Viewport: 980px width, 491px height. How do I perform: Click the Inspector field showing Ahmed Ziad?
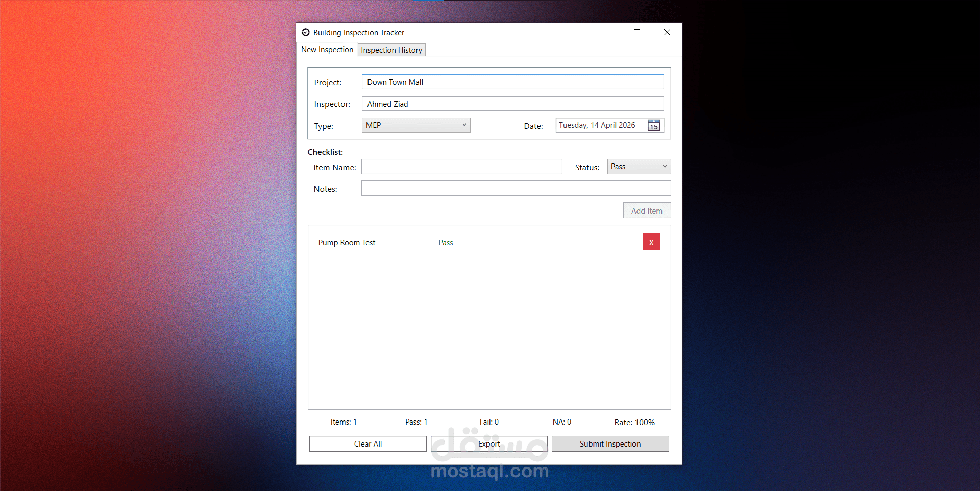tap(512, 103)
